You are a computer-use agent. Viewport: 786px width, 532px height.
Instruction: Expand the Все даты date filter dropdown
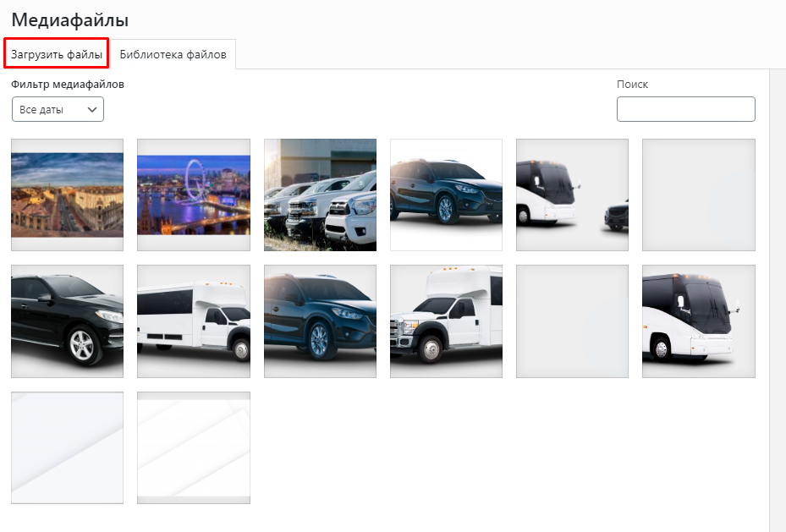tap(51, 109)
